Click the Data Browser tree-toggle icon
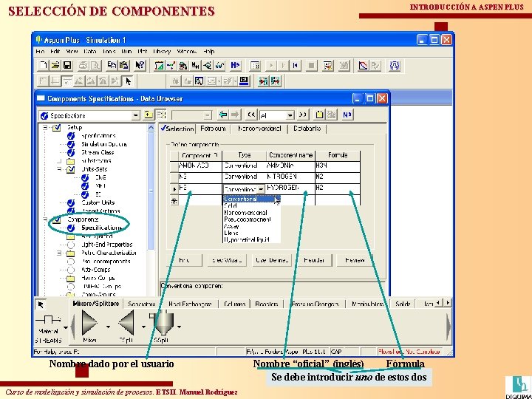The image size is (532, 399). [x=161, y=115]
